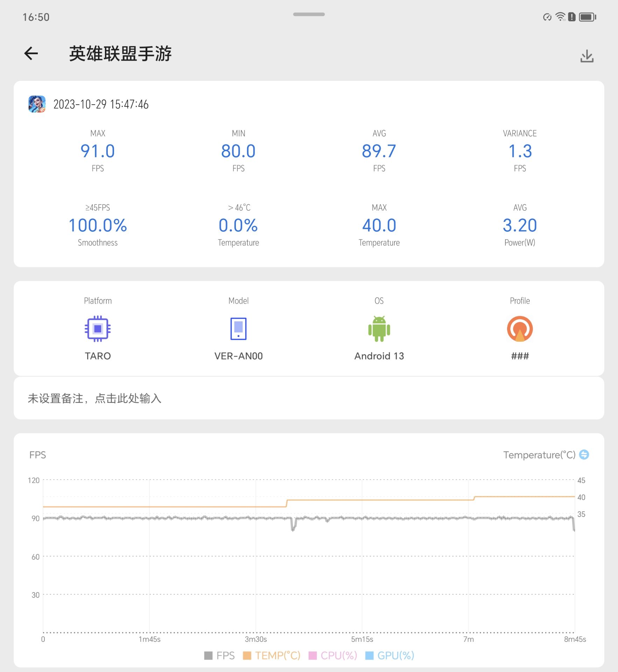618x672 pixels.
Task: Toggle the TEMP(°C) legend series
Action: tap(272, 656)
